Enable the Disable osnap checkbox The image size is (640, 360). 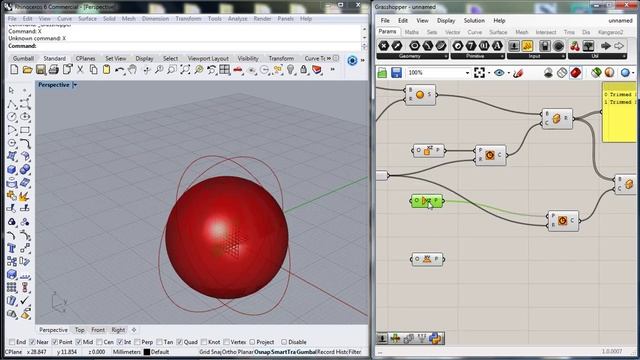coord(284,342)
